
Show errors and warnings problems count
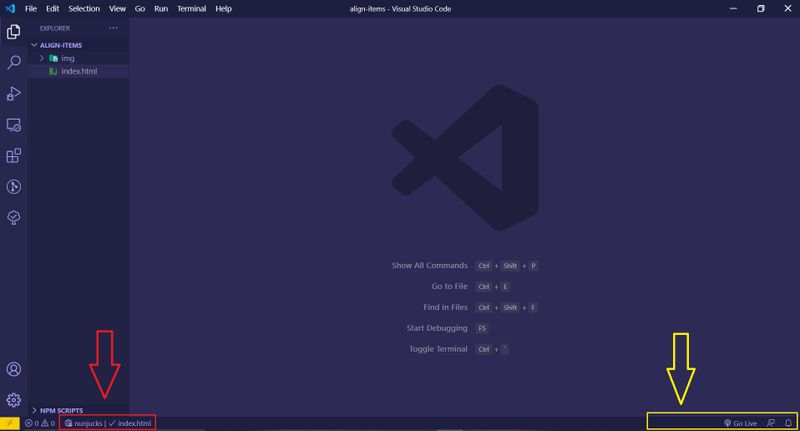(x=39, y=423)
